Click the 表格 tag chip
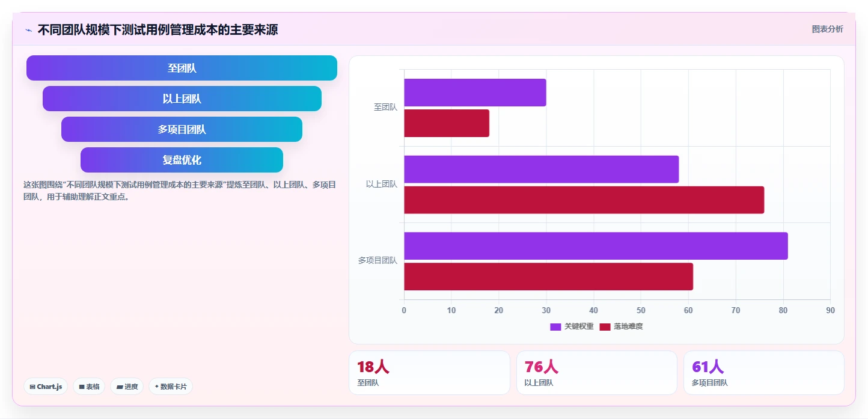 pos(89,387)
